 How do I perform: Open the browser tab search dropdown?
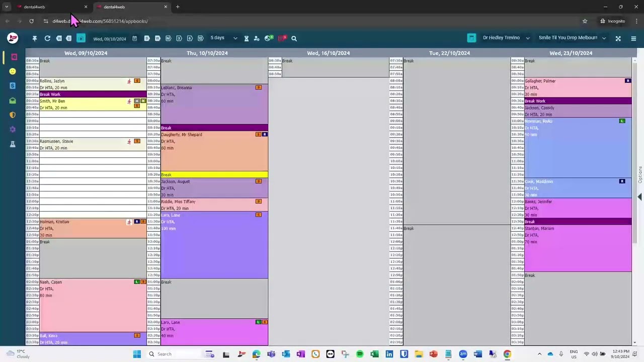[7, 7]
